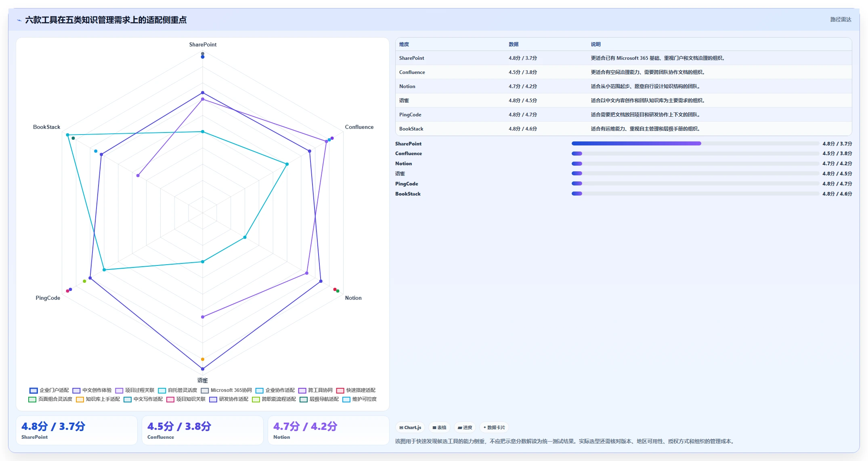Click the PingCode progress bar
This screenshot has height=461, width=868.
coord(695,183)
